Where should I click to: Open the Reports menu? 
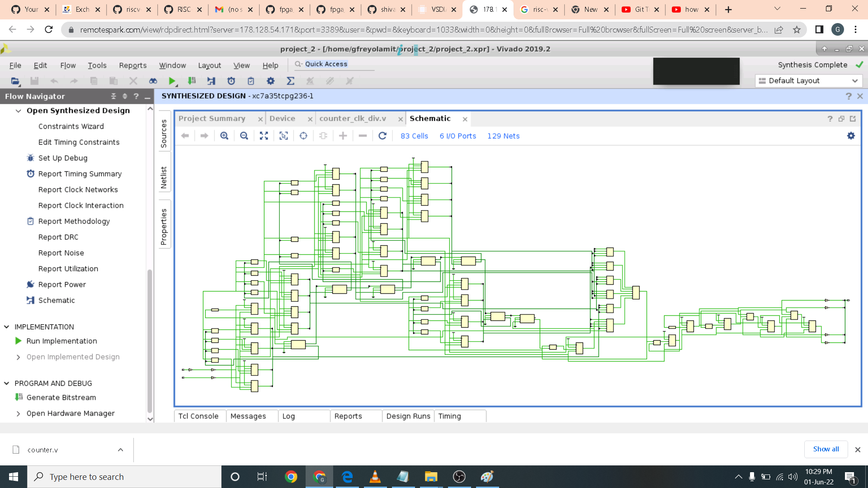tap(132, 66)
